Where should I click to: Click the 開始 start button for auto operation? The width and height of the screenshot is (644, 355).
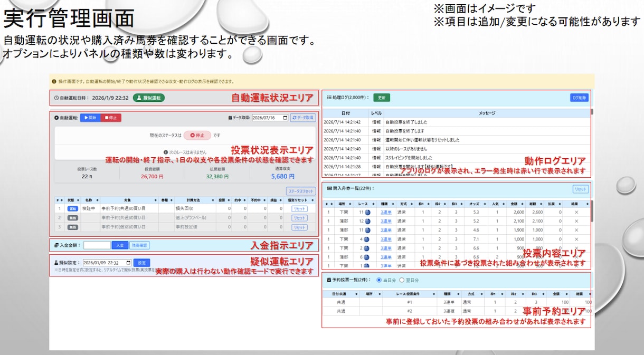tap(90, 118)
